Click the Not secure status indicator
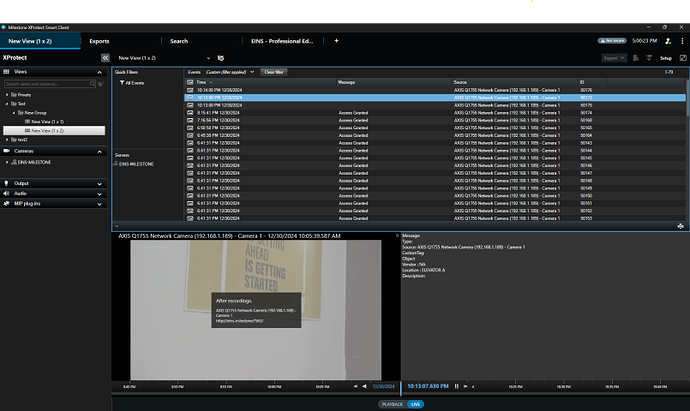This screenshot has height=411, width=690. click(613, 41)
